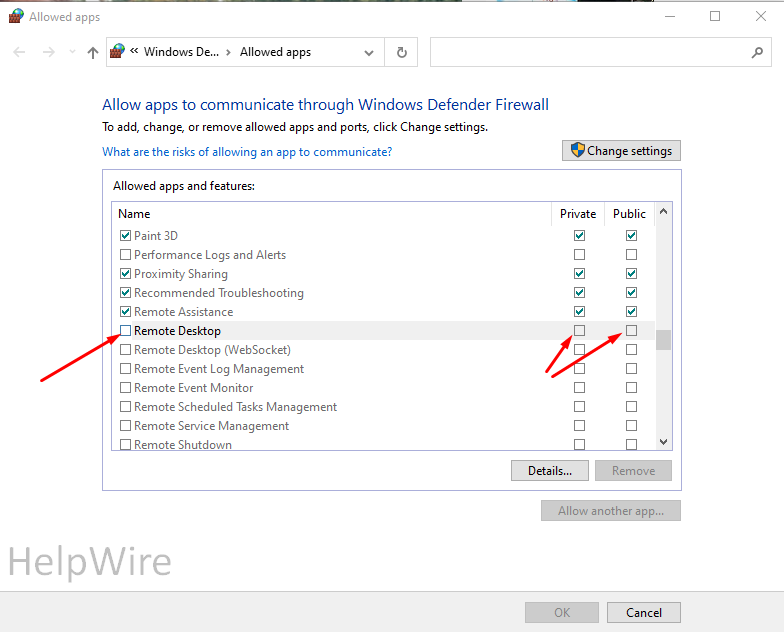Screen dimensions: 784x632
Task: Click the Allowed apps title bar icon
Action: 16,16
